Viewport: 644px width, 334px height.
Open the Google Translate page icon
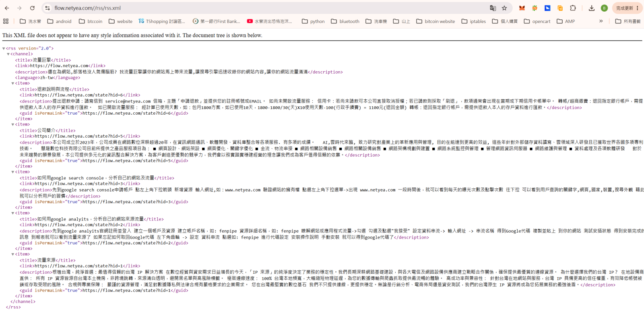point(493,8)
